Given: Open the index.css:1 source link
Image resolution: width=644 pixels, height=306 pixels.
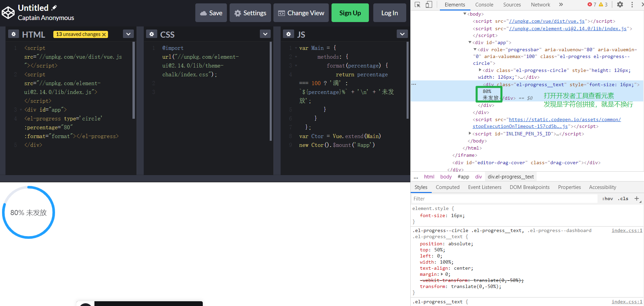Looking at the screenshot, I should point(626,230).
